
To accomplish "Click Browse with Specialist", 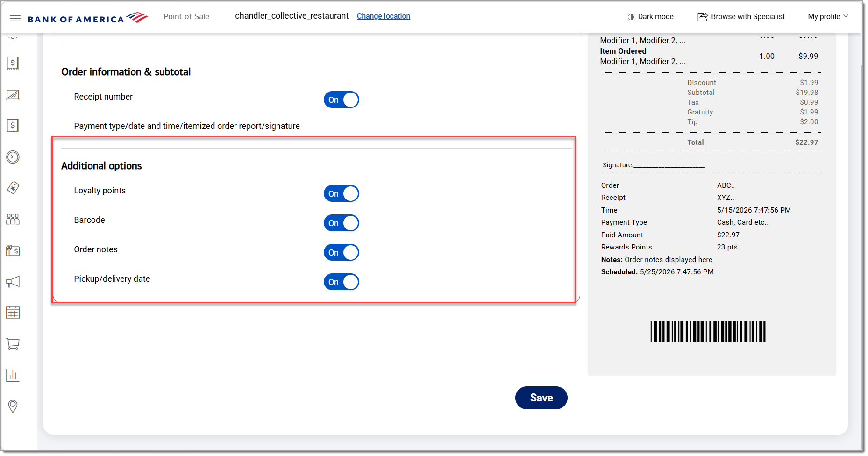I will (741, 16).
